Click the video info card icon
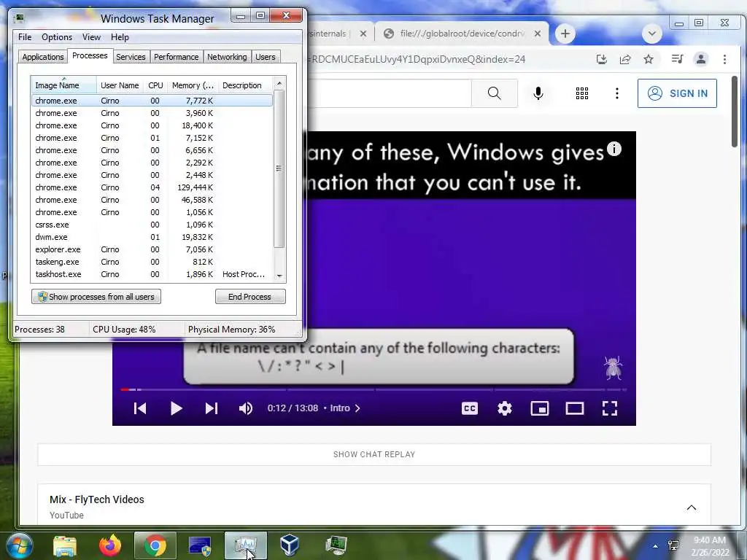 (x=614, y=149)
